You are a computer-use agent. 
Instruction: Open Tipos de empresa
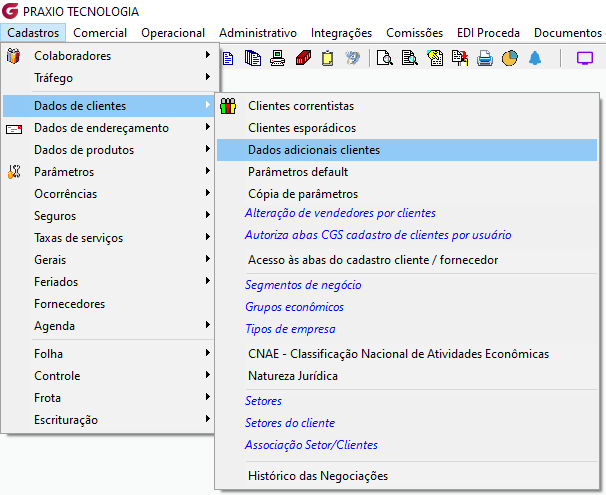click(290, 329)
